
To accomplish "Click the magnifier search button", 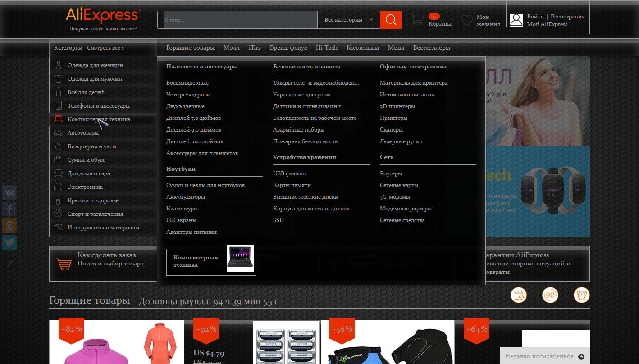I will click(391, 20).
